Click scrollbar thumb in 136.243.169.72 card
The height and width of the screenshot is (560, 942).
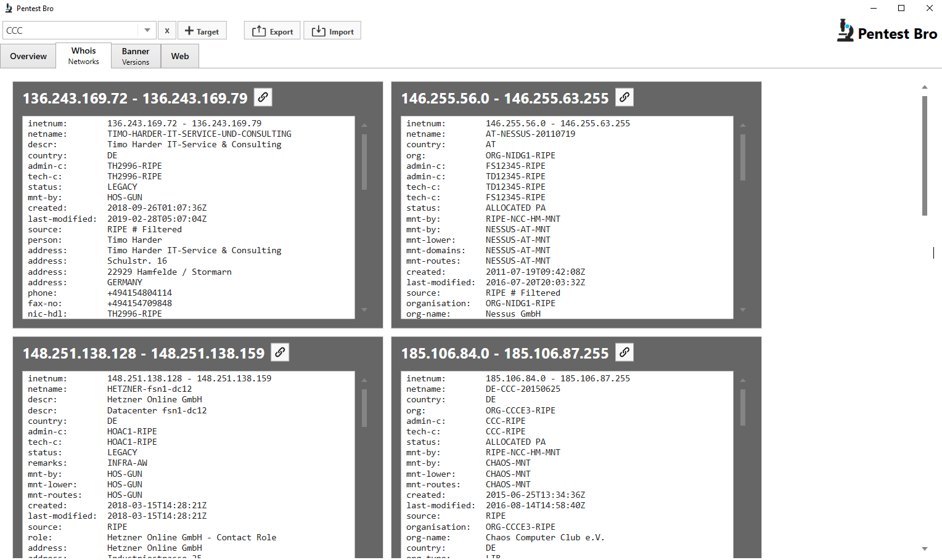tap(364, 162)
